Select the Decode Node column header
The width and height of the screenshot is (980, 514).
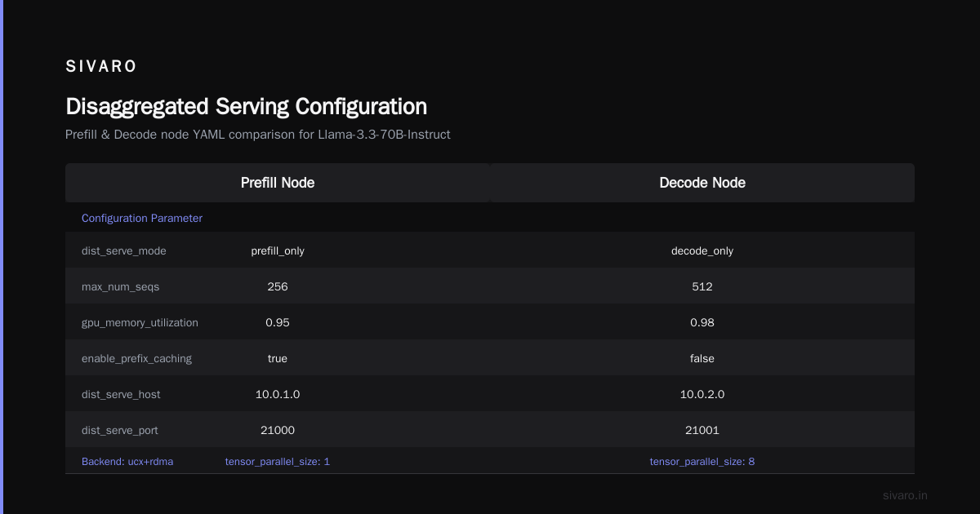[702, 183]
